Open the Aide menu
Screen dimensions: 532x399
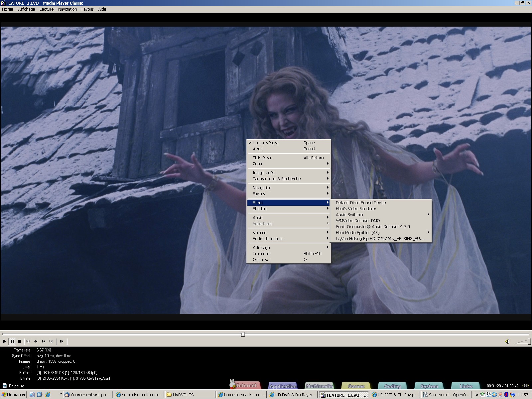(x=102, y=9)
